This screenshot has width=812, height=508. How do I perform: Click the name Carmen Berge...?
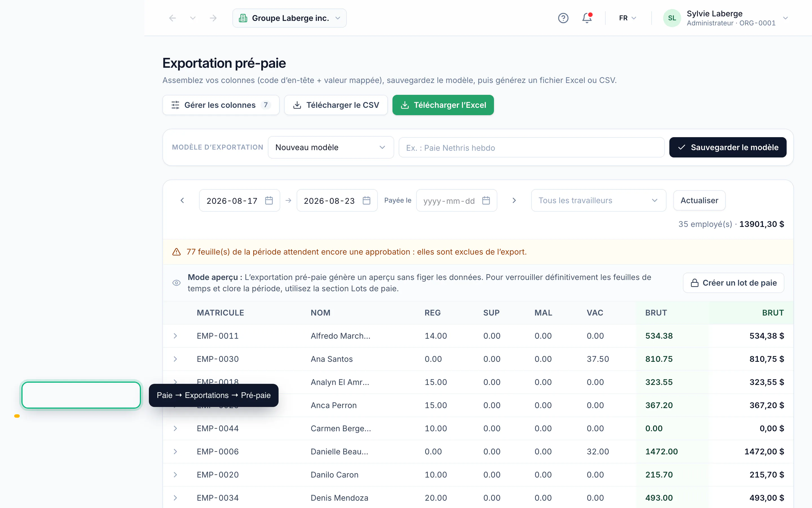(341, 428)
